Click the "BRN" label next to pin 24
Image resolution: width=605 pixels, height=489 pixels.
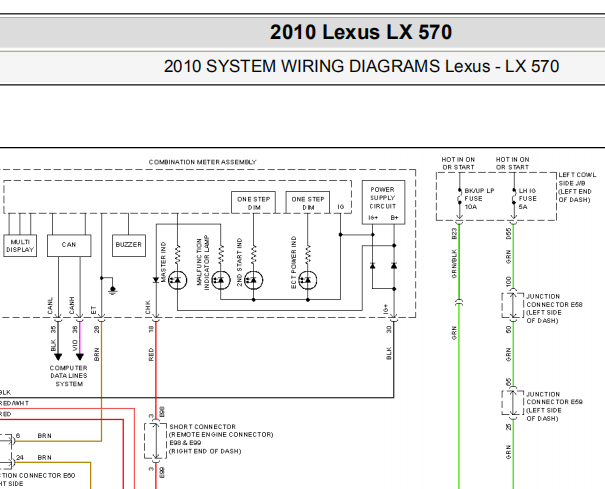click(44, 457)
